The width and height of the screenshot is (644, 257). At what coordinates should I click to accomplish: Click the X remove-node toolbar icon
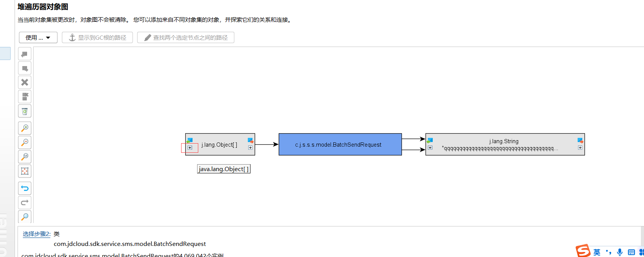point(25,82)
